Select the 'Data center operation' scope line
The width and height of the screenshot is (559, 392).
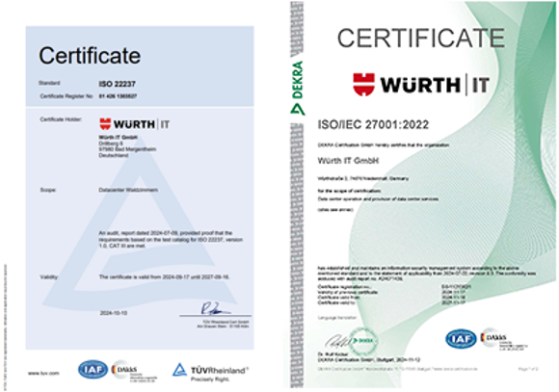pos(378,198)
